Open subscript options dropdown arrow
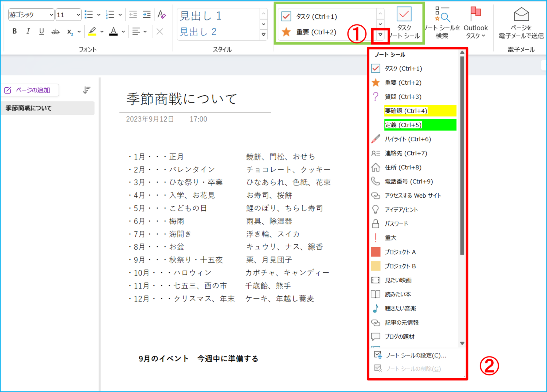547x392 pixels. point(79,32)
